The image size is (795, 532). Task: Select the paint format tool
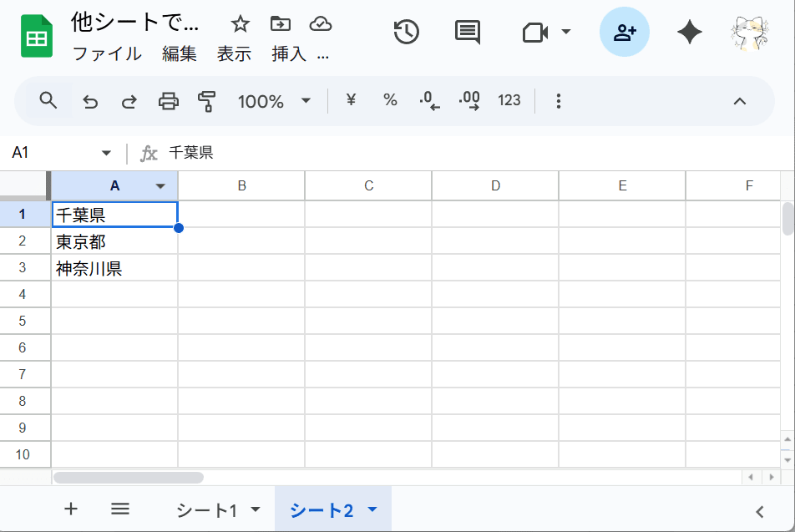tap(207, 101)
